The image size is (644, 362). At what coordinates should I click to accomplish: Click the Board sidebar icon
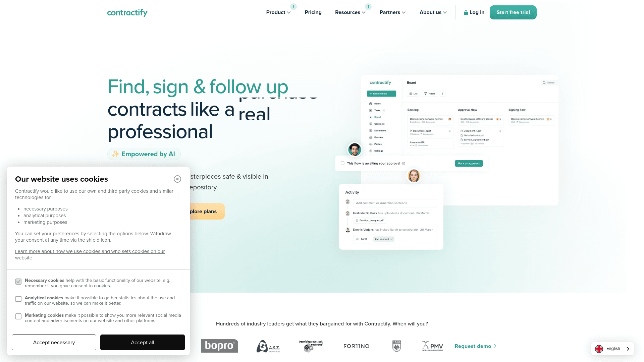pos(371,117)
